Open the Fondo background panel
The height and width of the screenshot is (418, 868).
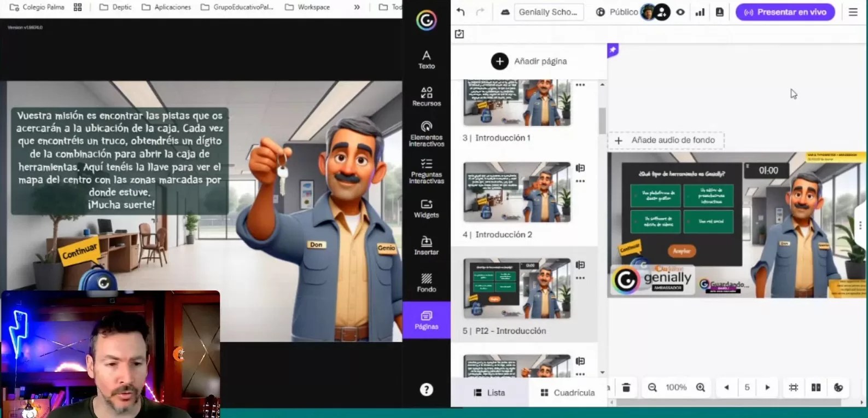426,283
